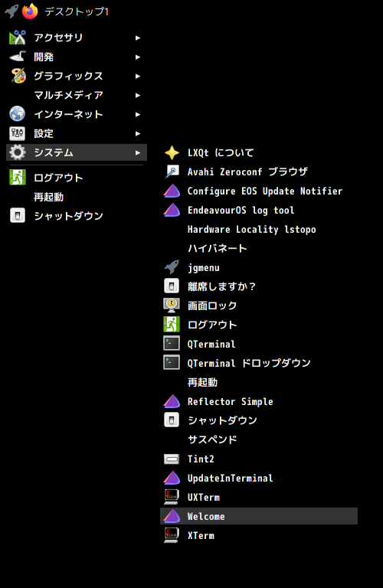383x588 pixels.
Task: Click the UXTerm terminal icon
Action: [x=172, y=497]
